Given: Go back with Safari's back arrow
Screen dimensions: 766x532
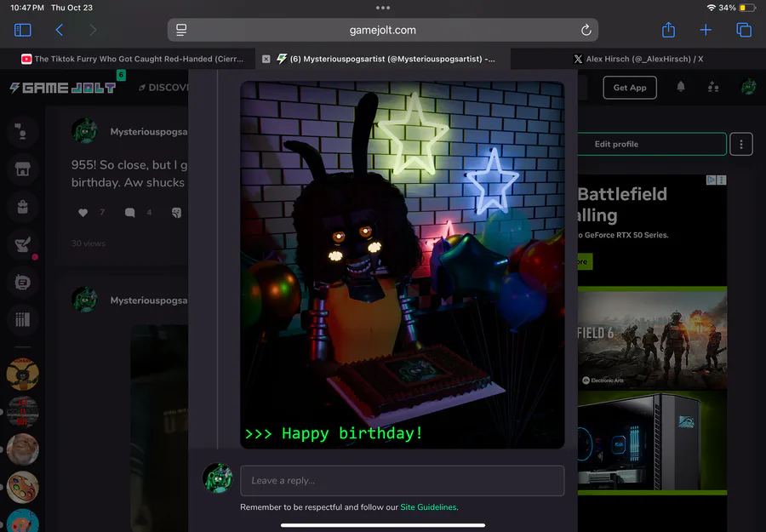Looking at the screenshot, I should (x=59, y=31).
